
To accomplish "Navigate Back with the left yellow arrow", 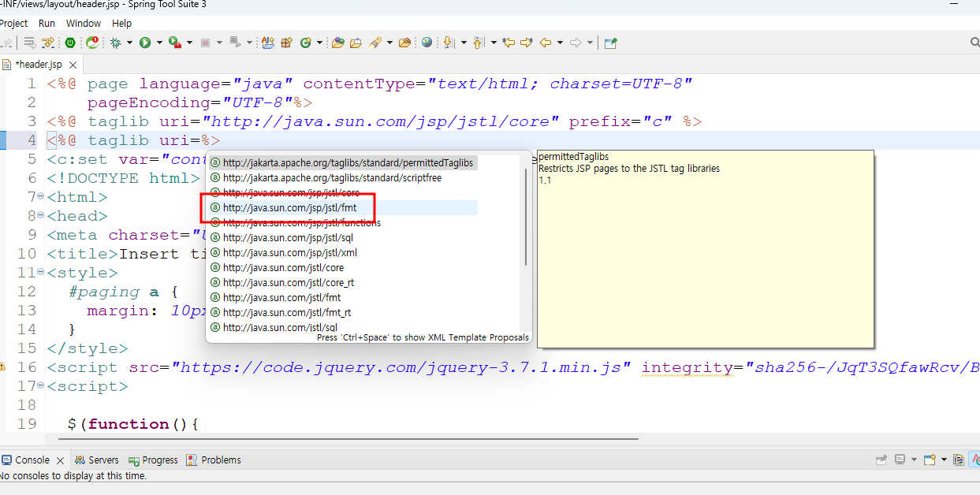I will pyautogui.click(x=545, y=43).
